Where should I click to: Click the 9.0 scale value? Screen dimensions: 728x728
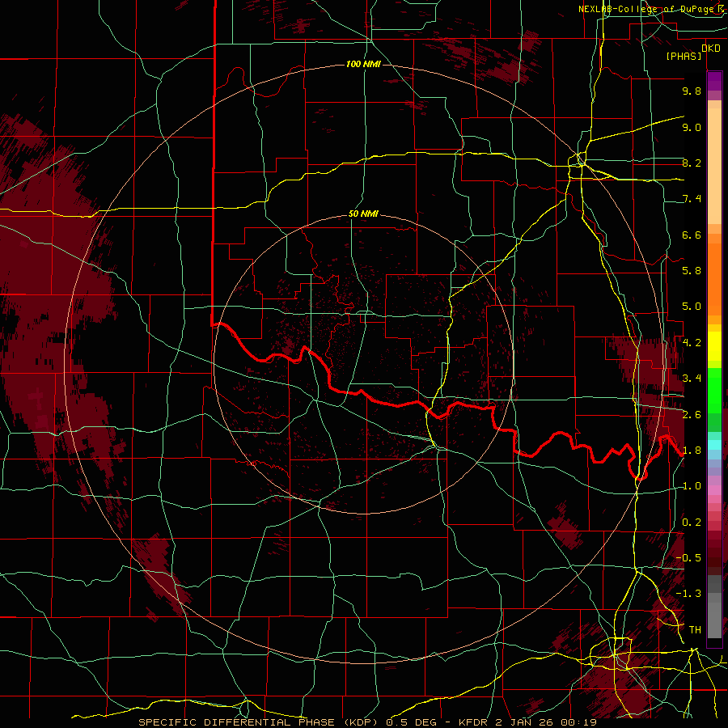pos(692,127)
